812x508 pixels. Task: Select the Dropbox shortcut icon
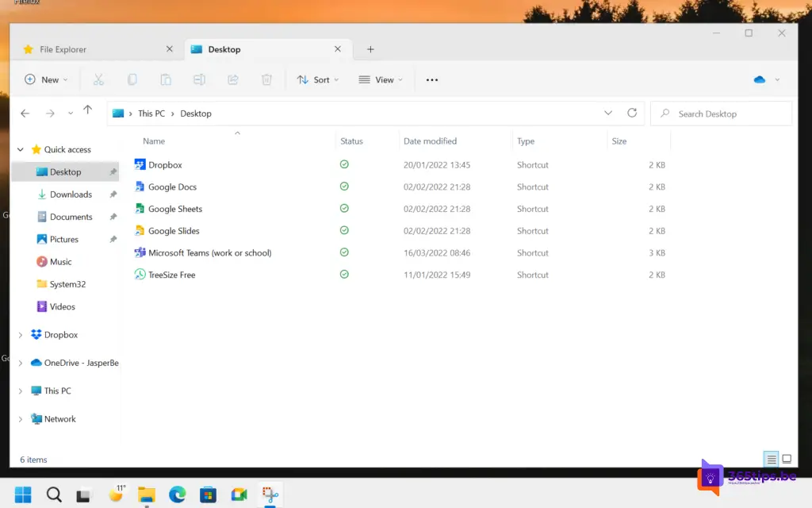pos(140,164)
